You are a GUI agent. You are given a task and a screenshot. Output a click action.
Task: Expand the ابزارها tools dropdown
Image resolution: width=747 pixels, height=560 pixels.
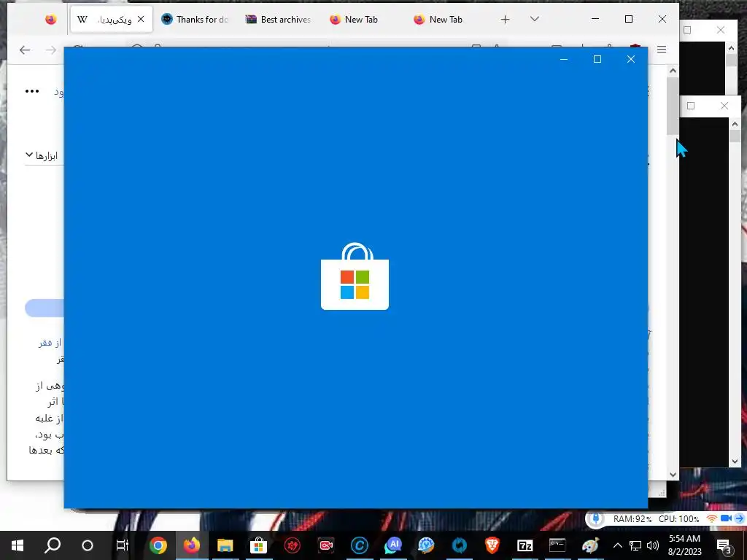pyautogui.click(x=42, y=156)
